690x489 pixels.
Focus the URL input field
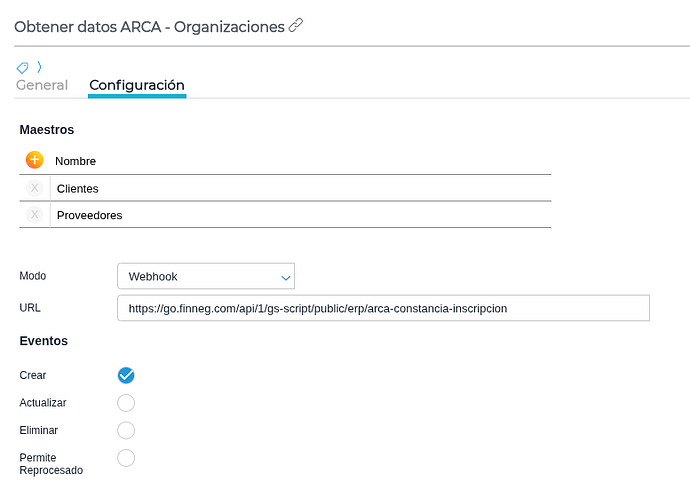[x=383, y=308]
